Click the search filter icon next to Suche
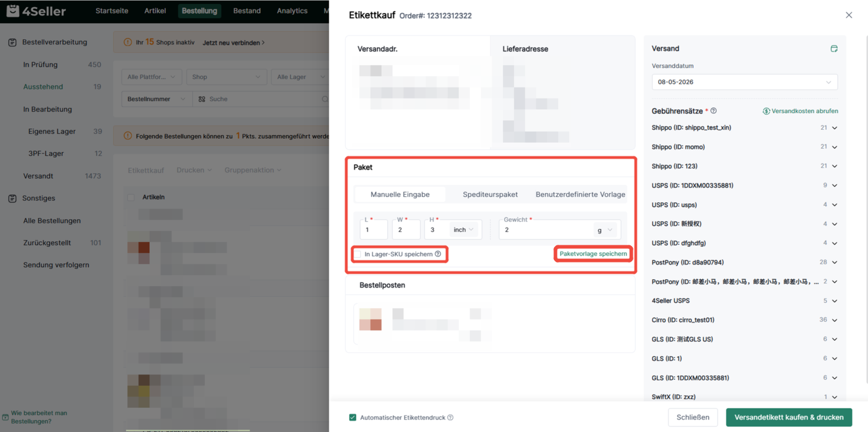This screenshot has height=432, width=868. click(202, 99)
